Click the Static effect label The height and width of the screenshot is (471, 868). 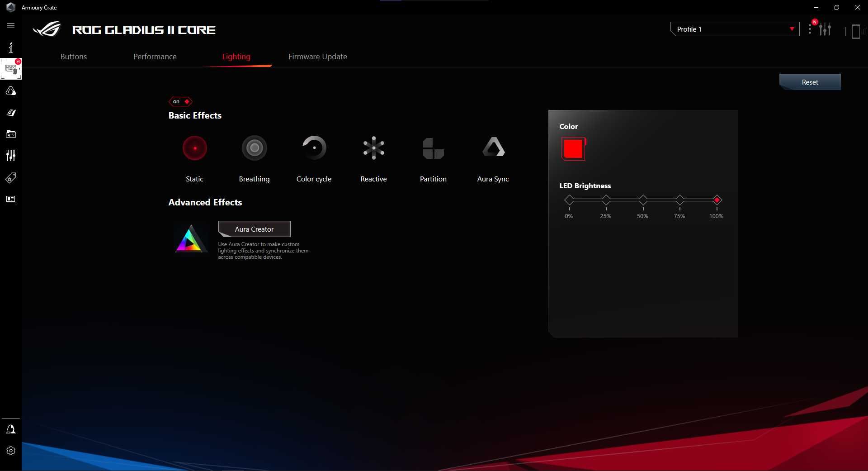tap(195, 179)
